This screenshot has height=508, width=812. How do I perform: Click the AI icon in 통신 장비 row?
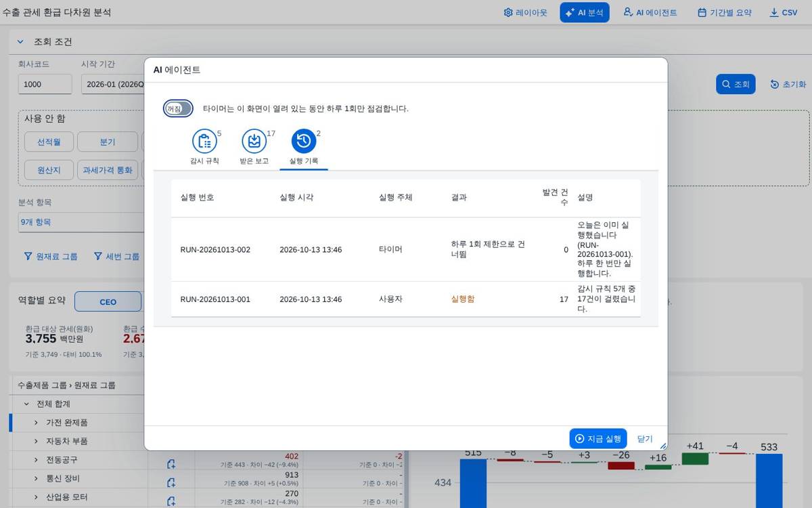tap(171, 482)
